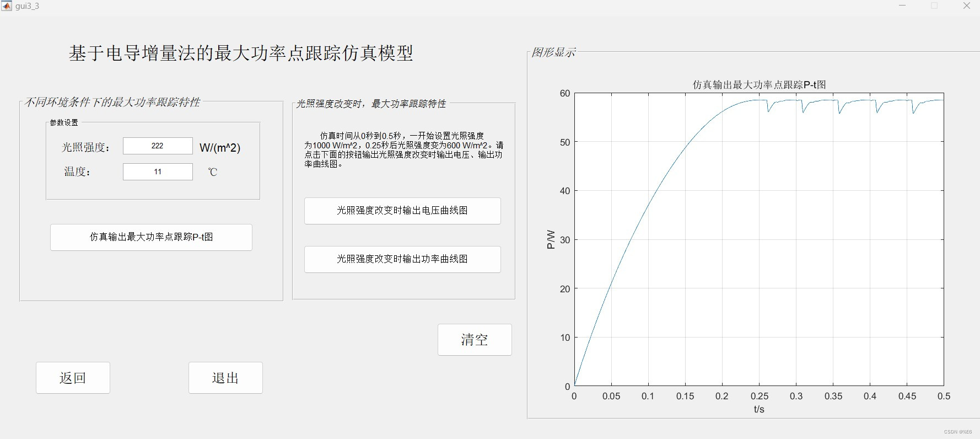This screenshot has height=439, width=980.
Task: Maximize the gui3_3 window
Action: coord(934,6)
